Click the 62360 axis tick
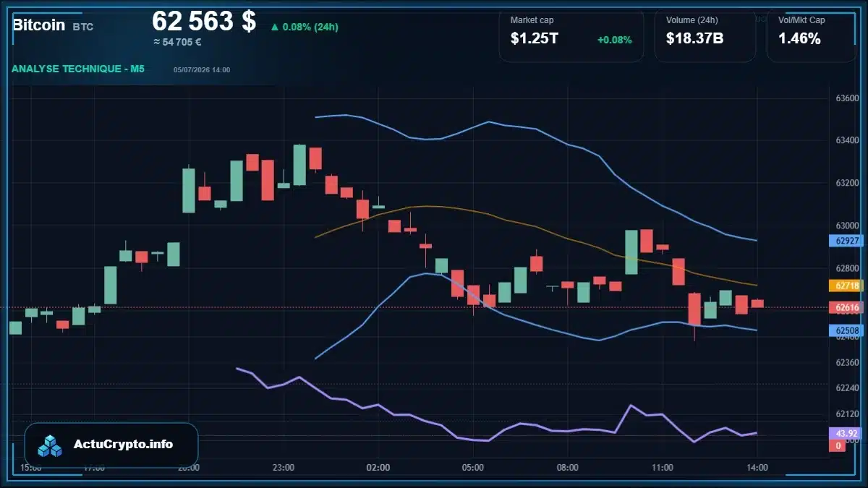 (x=847, y=361)
